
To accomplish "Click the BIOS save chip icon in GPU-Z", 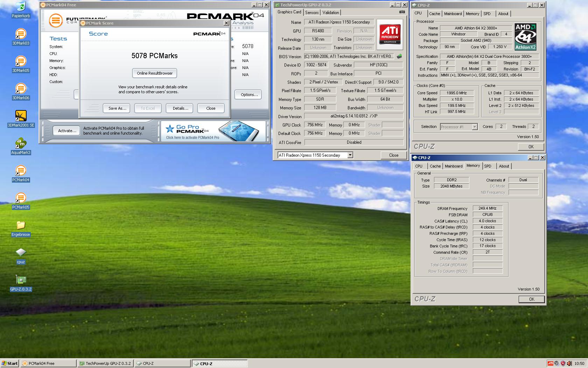I will coord(399,56).
